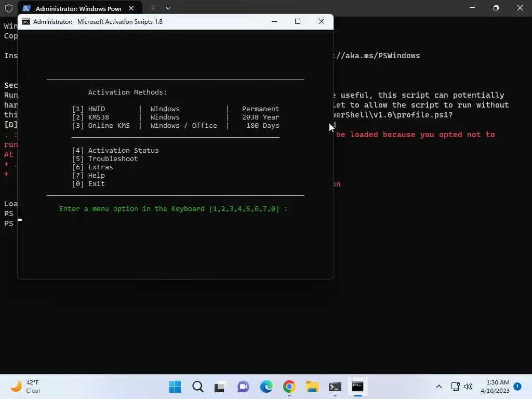
Task: Close the Windows PowerShell tab
Action: click(x=131, y=8)
